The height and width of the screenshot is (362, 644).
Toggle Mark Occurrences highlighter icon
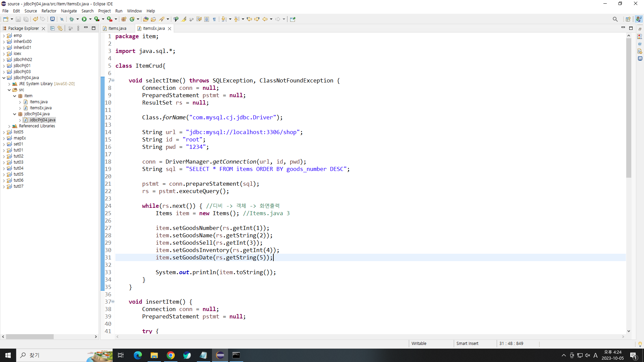[184, 19]
